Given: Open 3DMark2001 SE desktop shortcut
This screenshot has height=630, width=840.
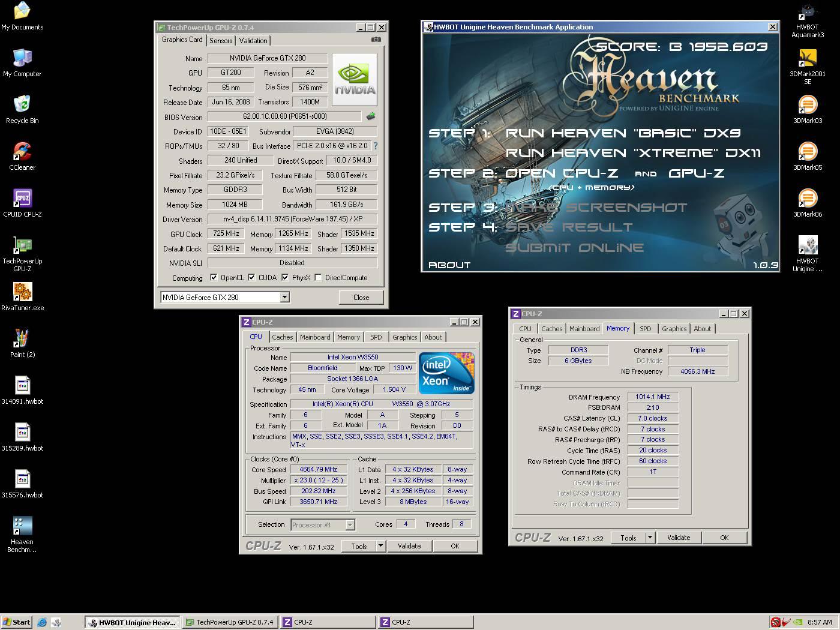Looking at the screenshot, I should point(808,67).
